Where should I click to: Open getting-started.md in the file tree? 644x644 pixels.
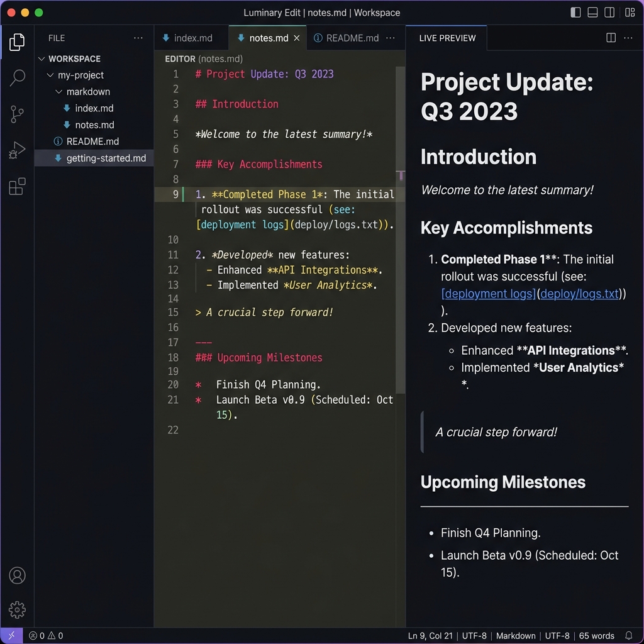coord(94,158)
